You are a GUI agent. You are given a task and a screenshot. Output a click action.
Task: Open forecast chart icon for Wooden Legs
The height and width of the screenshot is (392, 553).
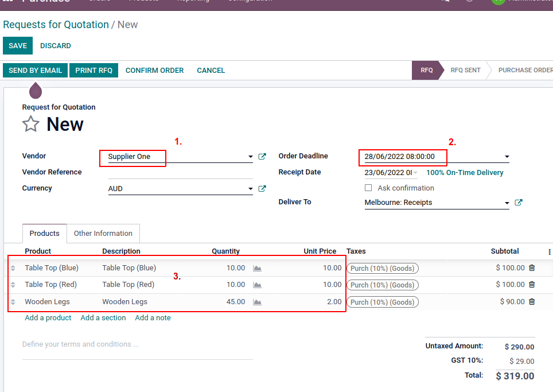coord(258,302)
